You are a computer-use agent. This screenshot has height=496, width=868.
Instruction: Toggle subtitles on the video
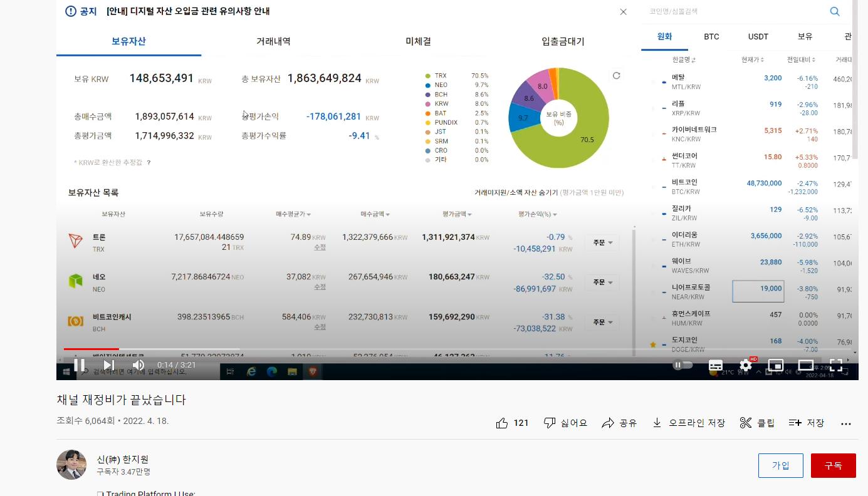click(x=716, y=365)
